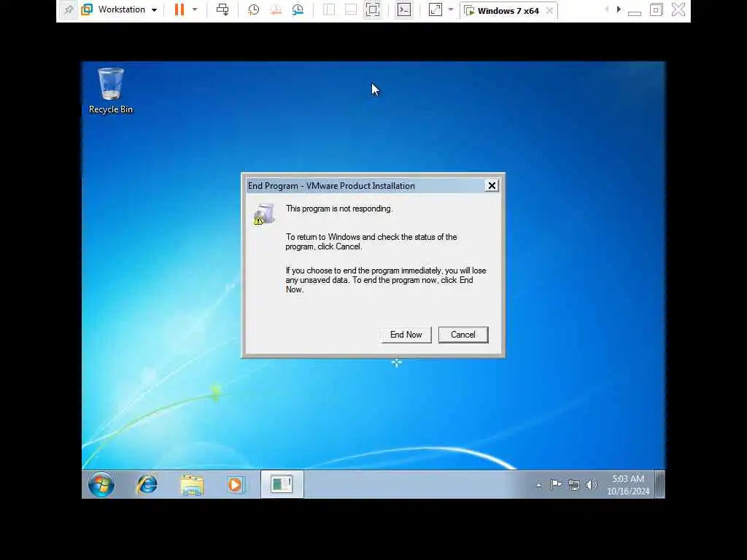Click the 'This program is not responding' text
The image size is (747, 560).
click(338, 209)
